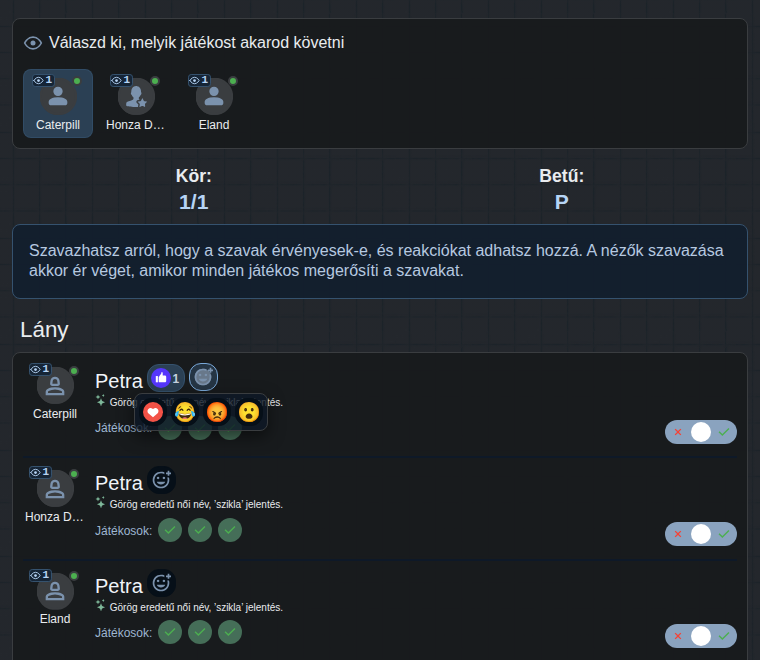
Task: Click Eland's avatar in the Lány list
Action: pyautogui.click(x=55, y=591)
